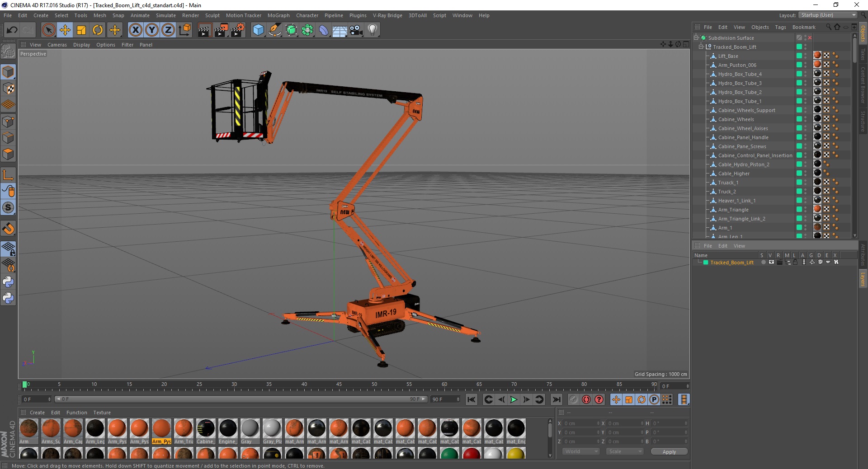Screen dimensions: 868x469
Task: Select the Live Selection tool
Action: coord(48,30)
